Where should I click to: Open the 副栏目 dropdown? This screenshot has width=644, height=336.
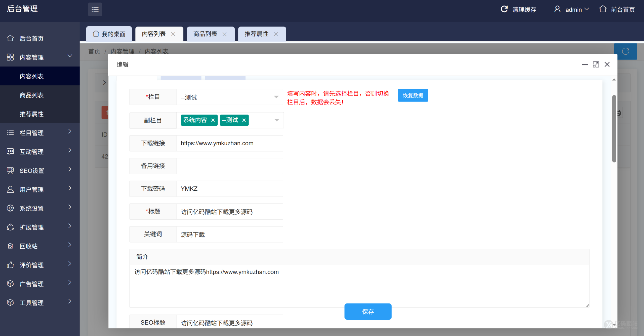tap(276, 120)
